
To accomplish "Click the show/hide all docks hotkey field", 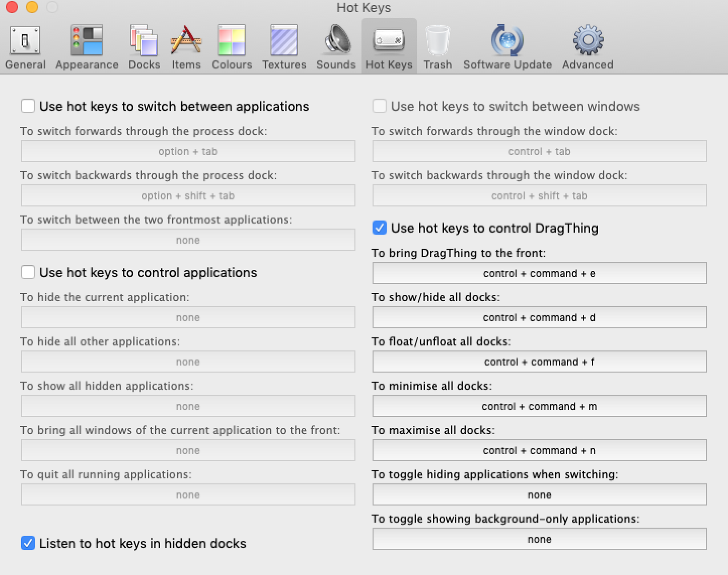I will (539, 318).
